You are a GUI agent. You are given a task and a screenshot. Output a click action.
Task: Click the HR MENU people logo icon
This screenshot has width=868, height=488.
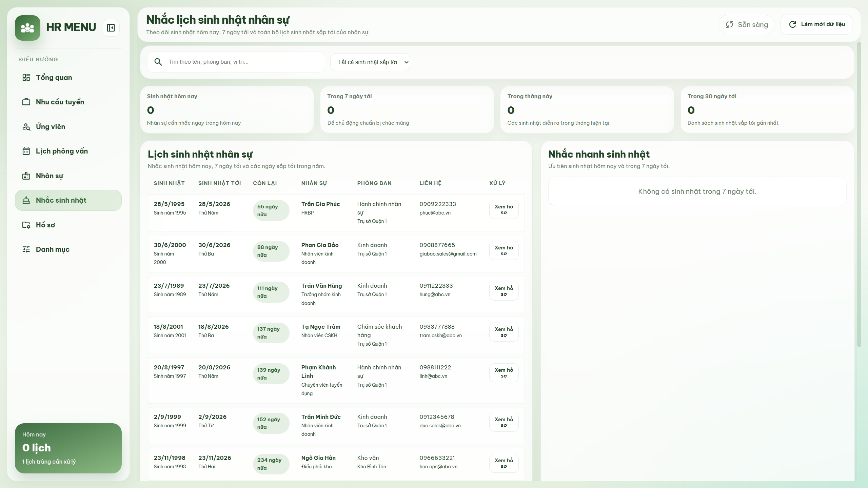coord(27,27)
